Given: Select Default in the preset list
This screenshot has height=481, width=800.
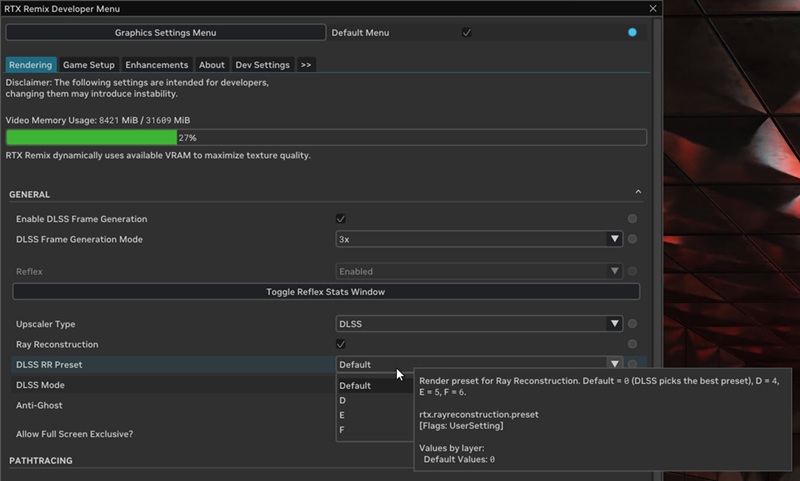Looking at the screenshot, I should tap(374, 386).
